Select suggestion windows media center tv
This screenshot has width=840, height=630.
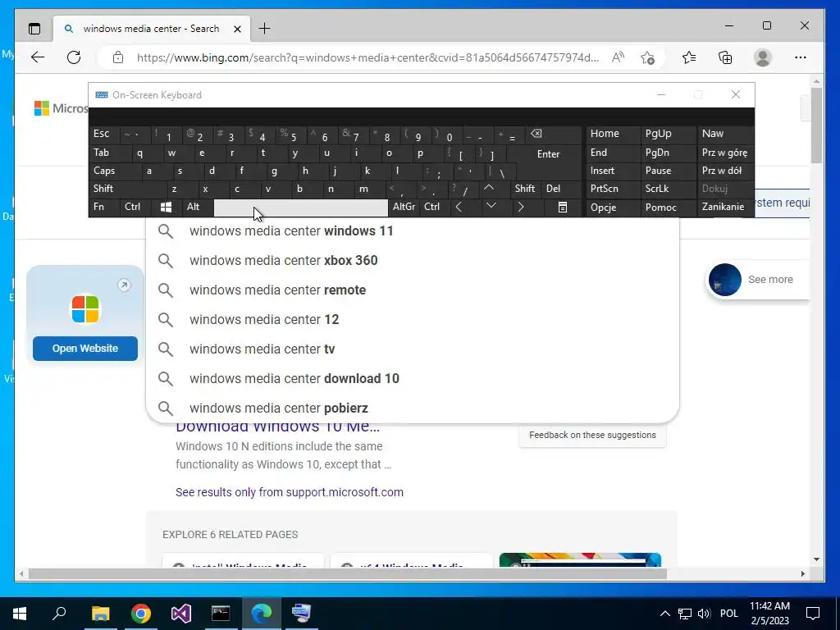pyautogui.click(x=413, y=349)
